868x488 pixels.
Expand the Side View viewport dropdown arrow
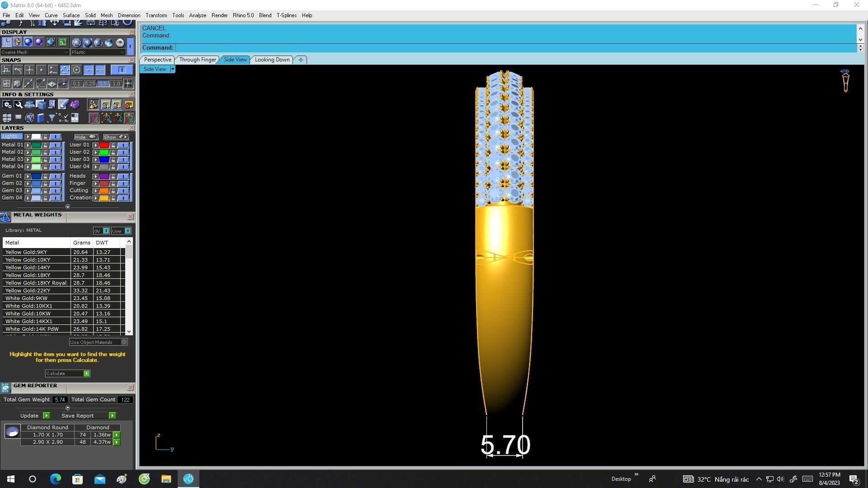(173, 69)
